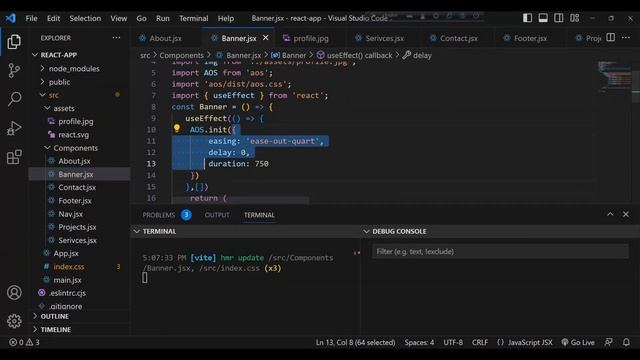Open index.css in the explorer

[69, 267]
